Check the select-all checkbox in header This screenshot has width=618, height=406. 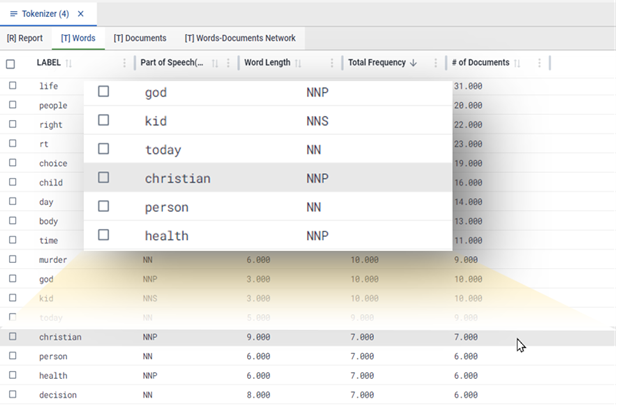pyautogui.click(x=11, y=64)
